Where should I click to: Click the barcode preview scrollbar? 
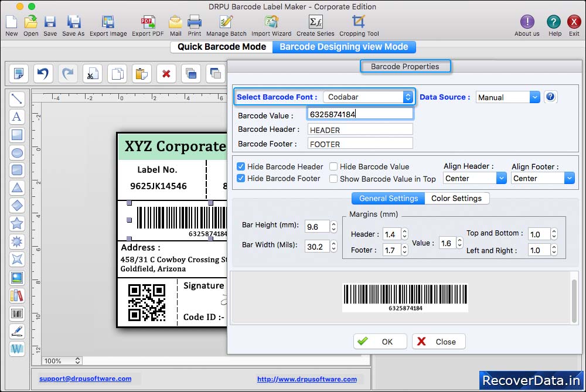574,301
